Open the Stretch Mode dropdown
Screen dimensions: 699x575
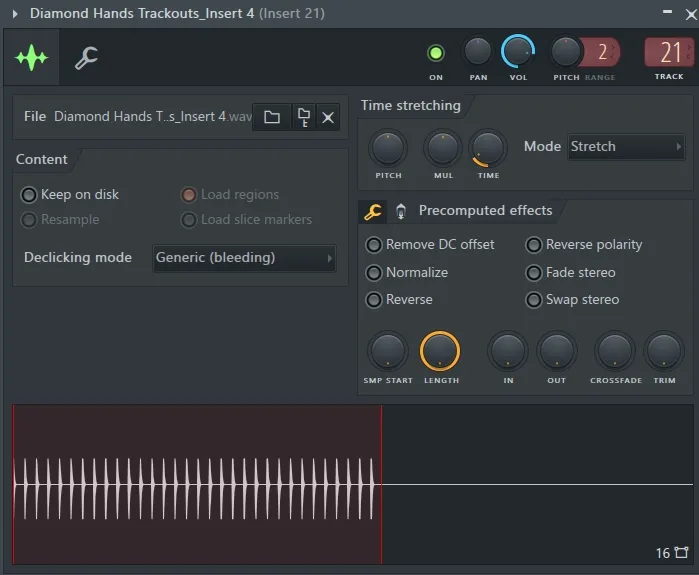pos(626,147)
